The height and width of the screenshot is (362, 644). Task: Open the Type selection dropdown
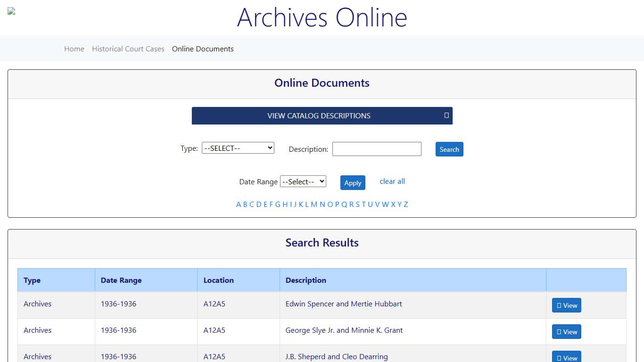tap(238, 148)
